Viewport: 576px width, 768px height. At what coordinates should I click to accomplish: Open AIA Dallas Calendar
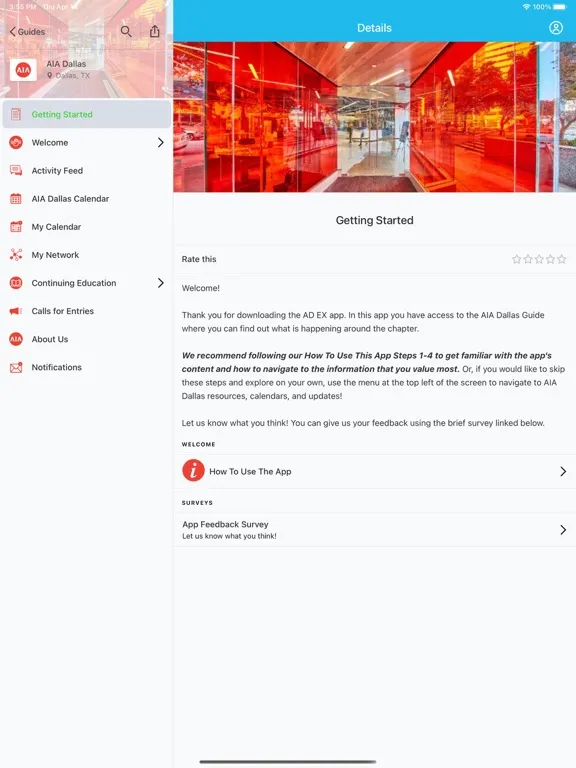point(87,198)
